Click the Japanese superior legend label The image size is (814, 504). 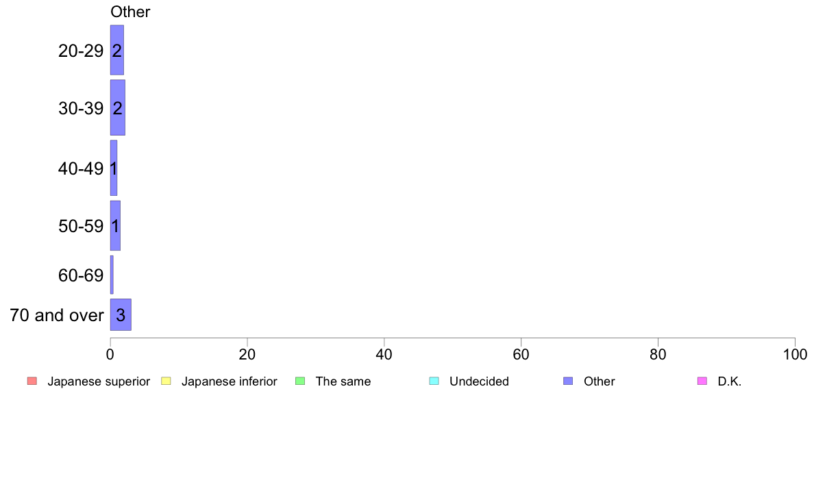[x=99, y=381]
